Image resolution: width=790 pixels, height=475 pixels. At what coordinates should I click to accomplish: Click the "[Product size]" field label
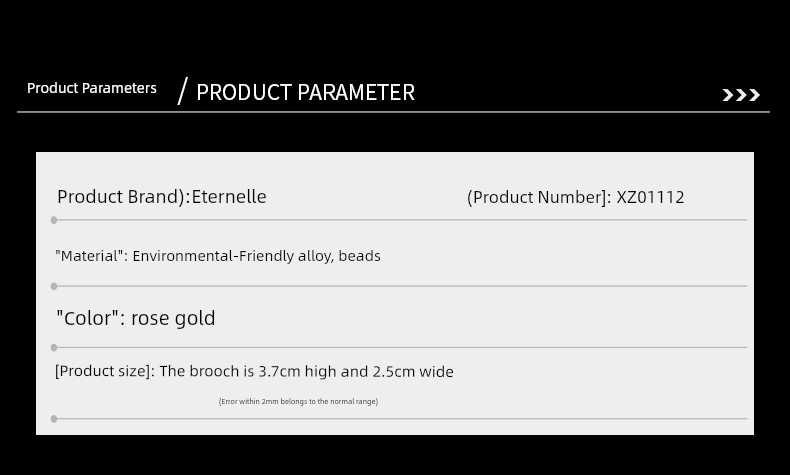pos(104,371)
